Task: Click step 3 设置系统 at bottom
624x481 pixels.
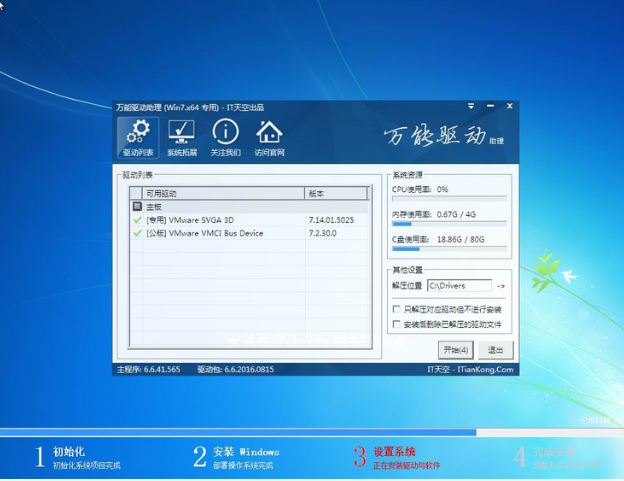Action: [397, 457]
